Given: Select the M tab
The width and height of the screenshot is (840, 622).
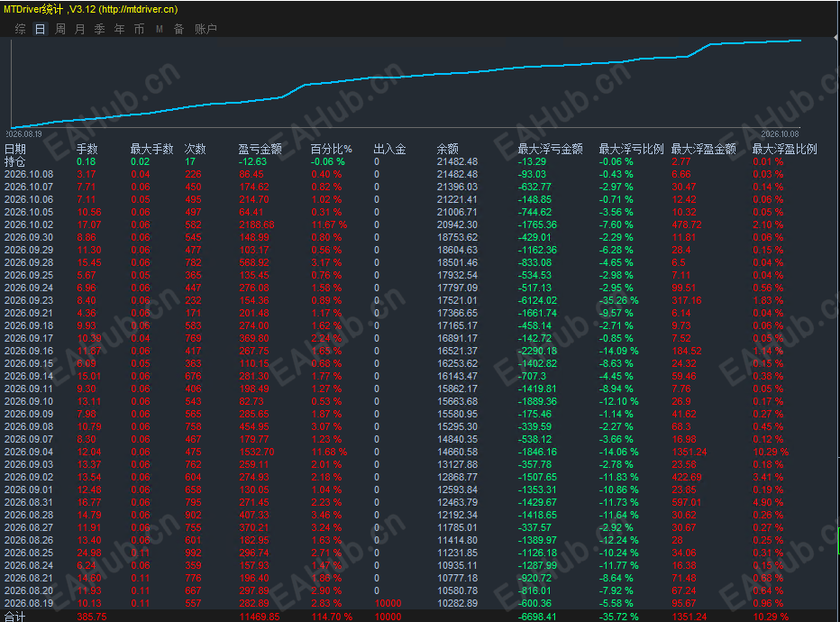Looking at the screenshot, I should coord(160,29).
